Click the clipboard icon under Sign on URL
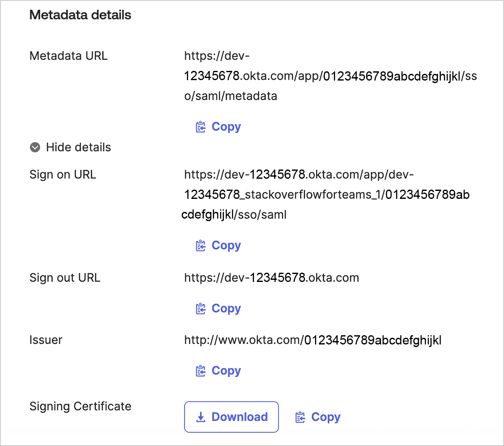The image size is (504, 446). [x=201, y=245]
